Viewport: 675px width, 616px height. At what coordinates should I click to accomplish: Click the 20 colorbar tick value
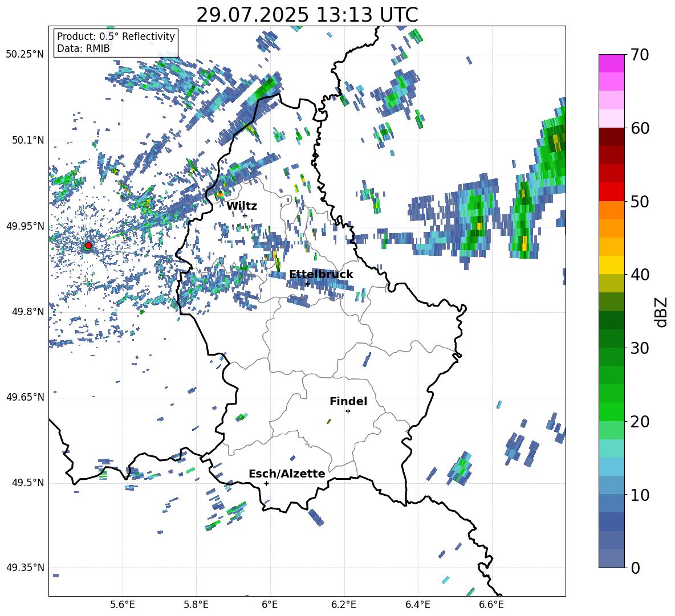[640, 422]
